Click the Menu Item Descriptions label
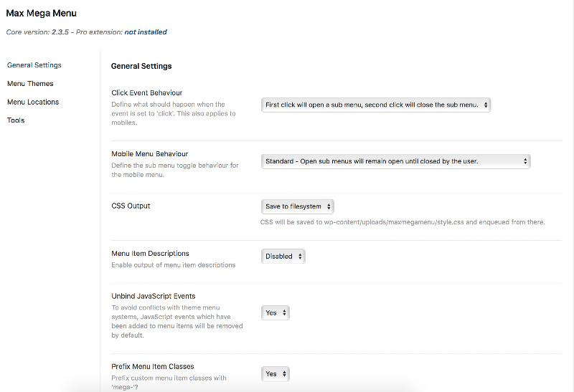The width and height of the screenshot is (574, 392). point(150,254)
